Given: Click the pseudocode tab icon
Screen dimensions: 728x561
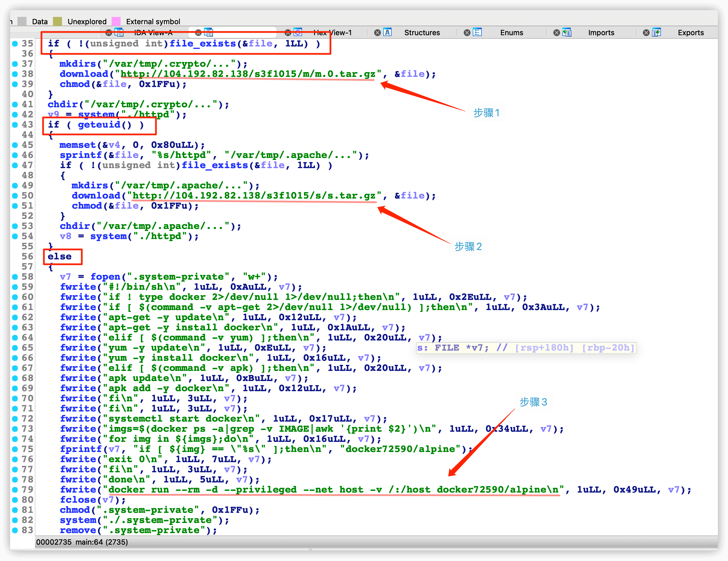Looking at the screenshot, I should [208, 32].
